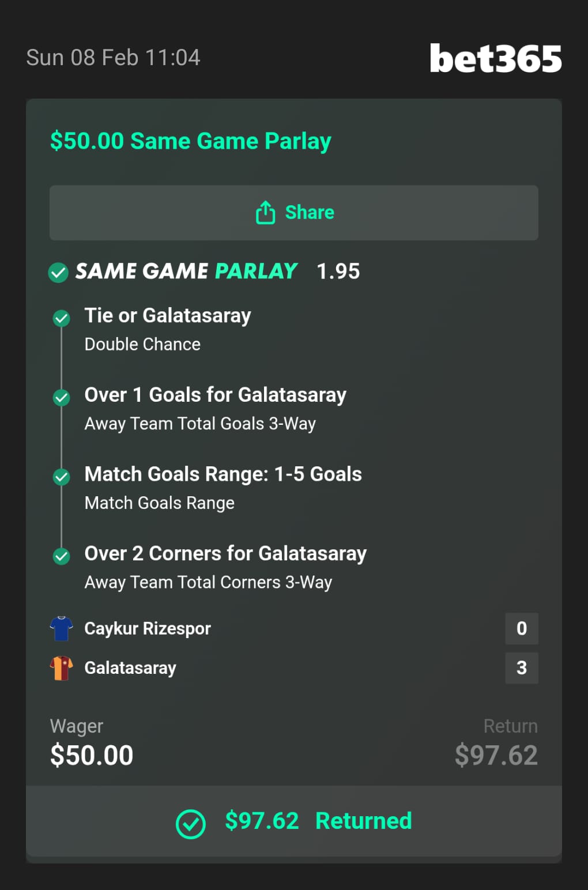This screenshot has height=890, width=588.
Task: Click the Caykur Rizespor blue jersey icon
Action: pyautogui.click(x=61, y=628)
